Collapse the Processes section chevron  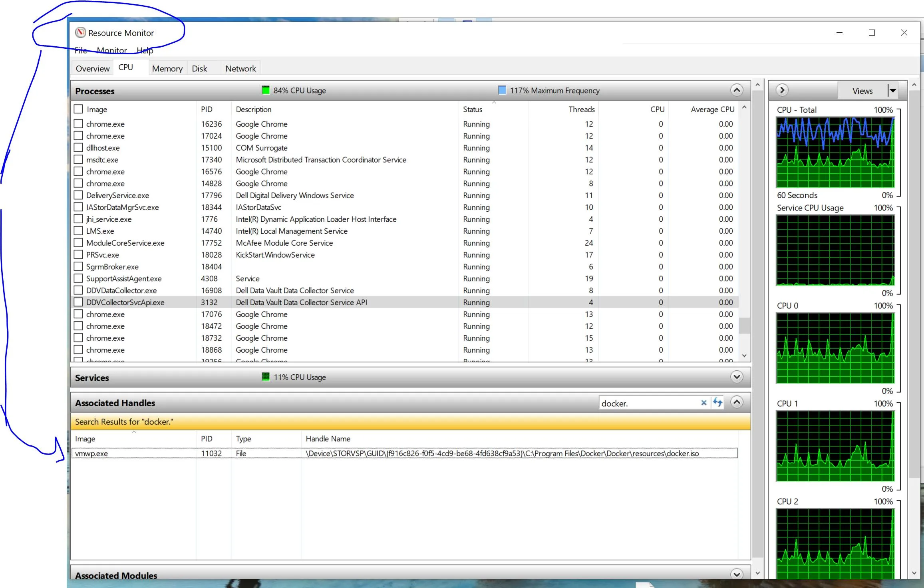[x=737, y=90]
